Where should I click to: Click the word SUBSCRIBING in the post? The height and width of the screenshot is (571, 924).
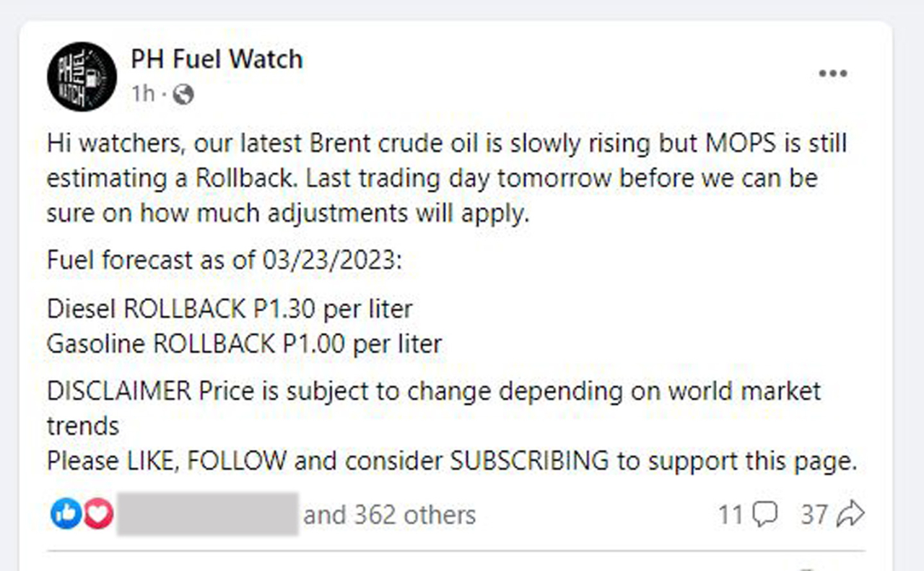[x=529, y=461]
